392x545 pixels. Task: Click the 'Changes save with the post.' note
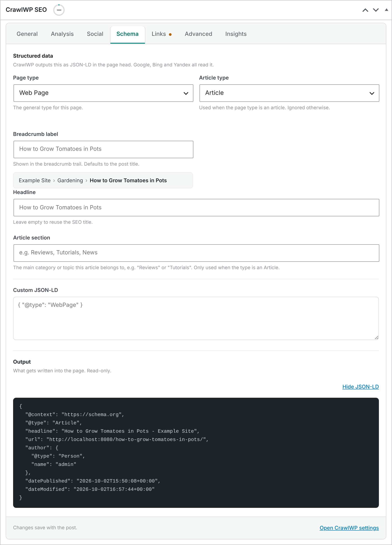point(45,528)
